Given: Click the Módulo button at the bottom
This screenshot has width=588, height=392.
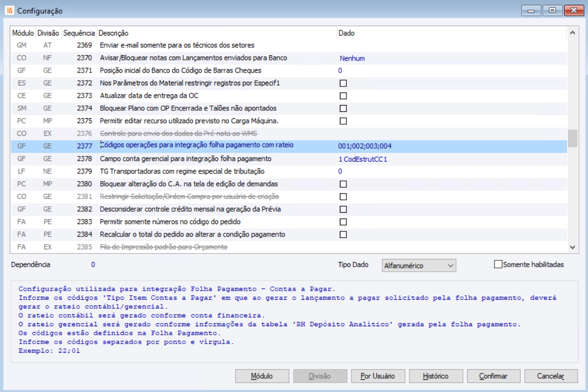Looking at the screenshot, I should [262, 376].
